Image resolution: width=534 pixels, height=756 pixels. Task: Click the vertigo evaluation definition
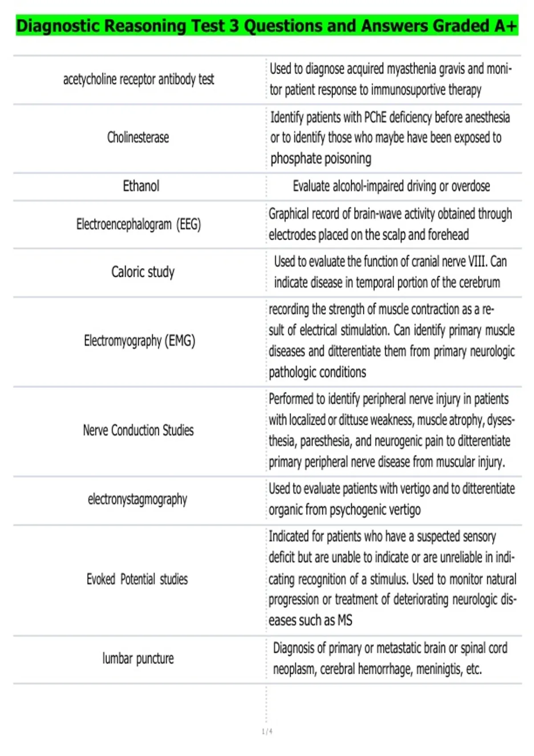[392, 499]
